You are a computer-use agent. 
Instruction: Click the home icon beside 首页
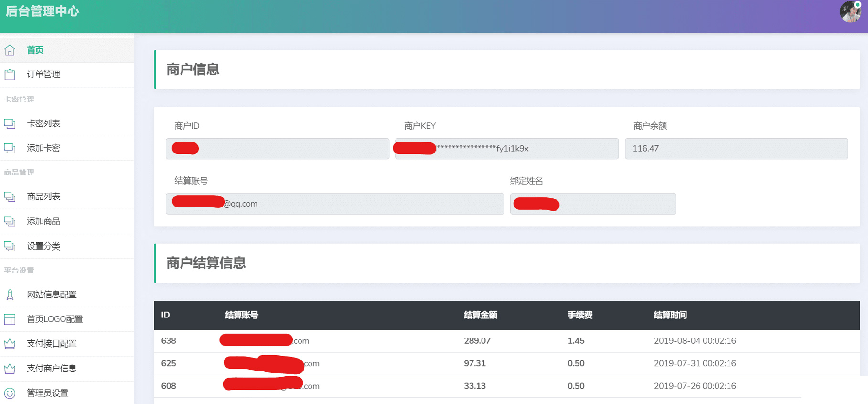10,50
